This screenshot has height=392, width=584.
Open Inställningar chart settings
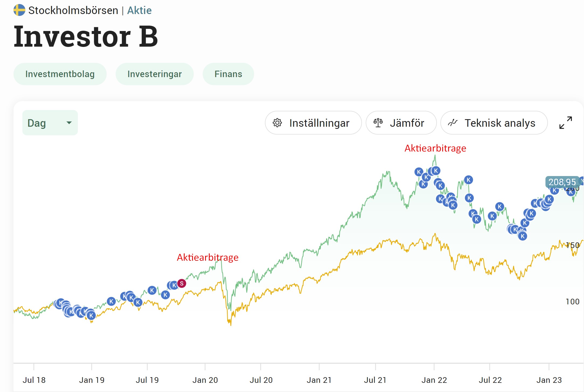313,123
